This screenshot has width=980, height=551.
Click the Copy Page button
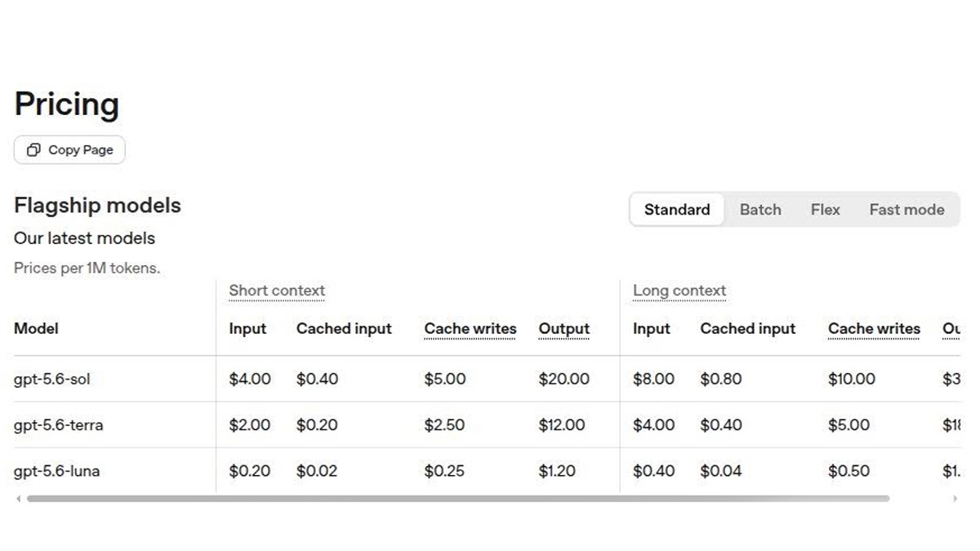tap(69, 149)
